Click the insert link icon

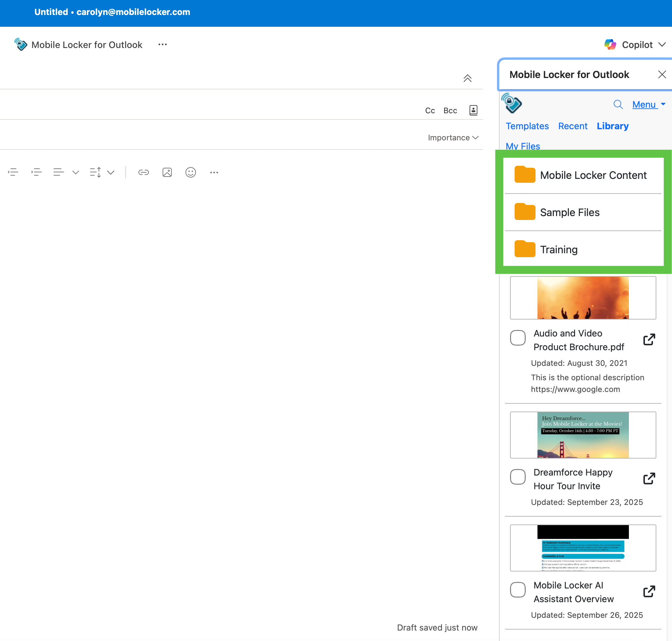tap(143, 172)
